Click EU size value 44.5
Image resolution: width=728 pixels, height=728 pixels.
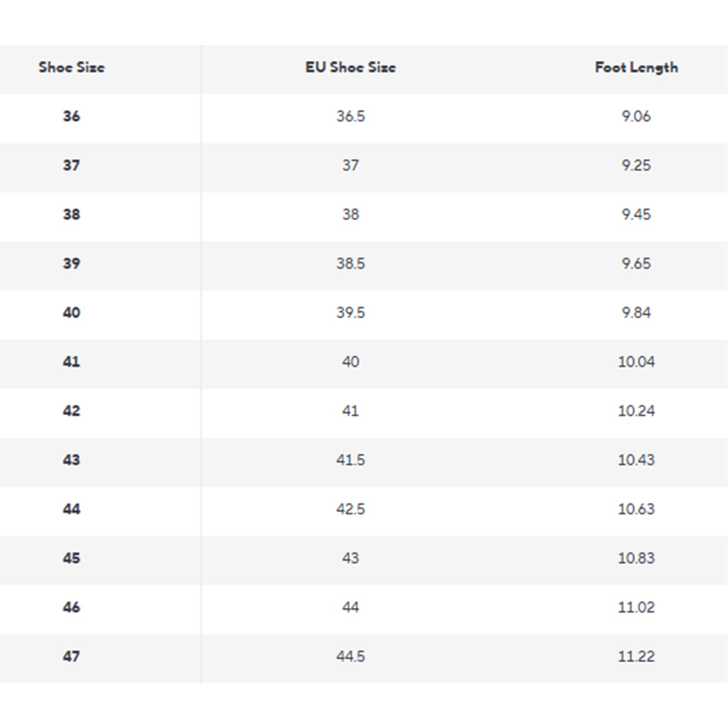tap(350, 656)
